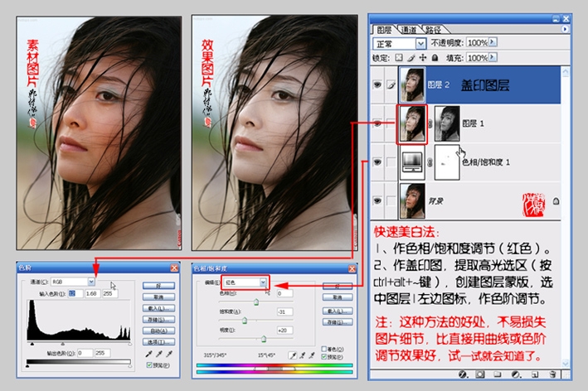Lock position move icon
The width and height of the screenshot is (588, 391).
[423, 57]
